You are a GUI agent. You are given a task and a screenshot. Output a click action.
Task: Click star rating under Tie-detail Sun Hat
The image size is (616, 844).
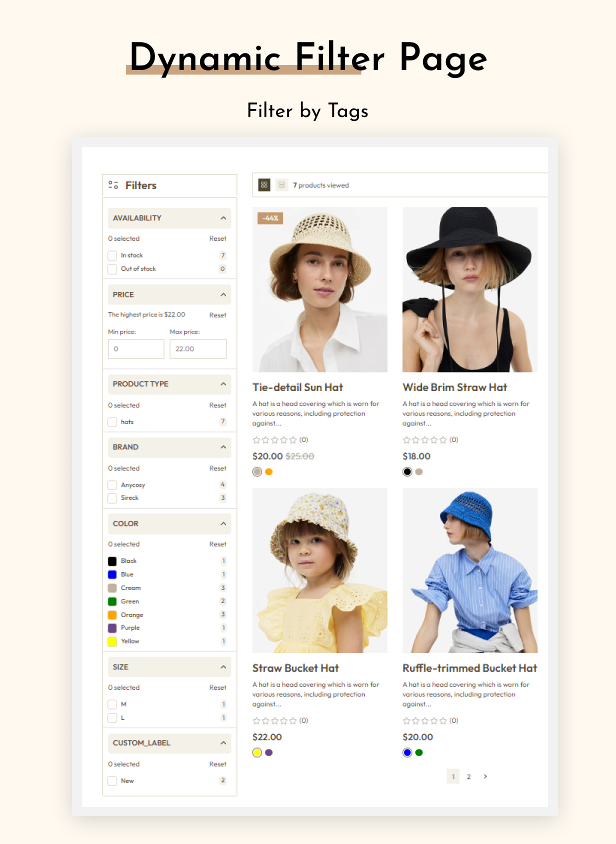coord(274,440)
